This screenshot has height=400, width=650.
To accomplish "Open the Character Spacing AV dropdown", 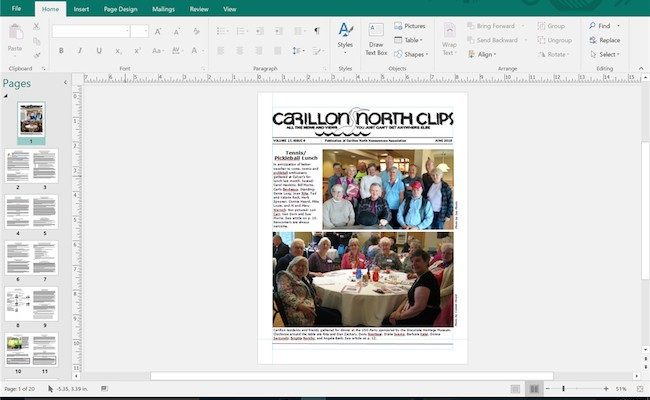I will [x=177, y=51].
